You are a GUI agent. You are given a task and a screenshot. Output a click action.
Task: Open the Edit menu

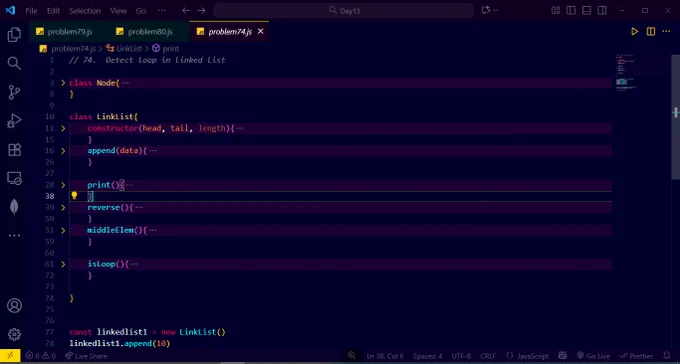pyautogui.click(x=53, y=10)
